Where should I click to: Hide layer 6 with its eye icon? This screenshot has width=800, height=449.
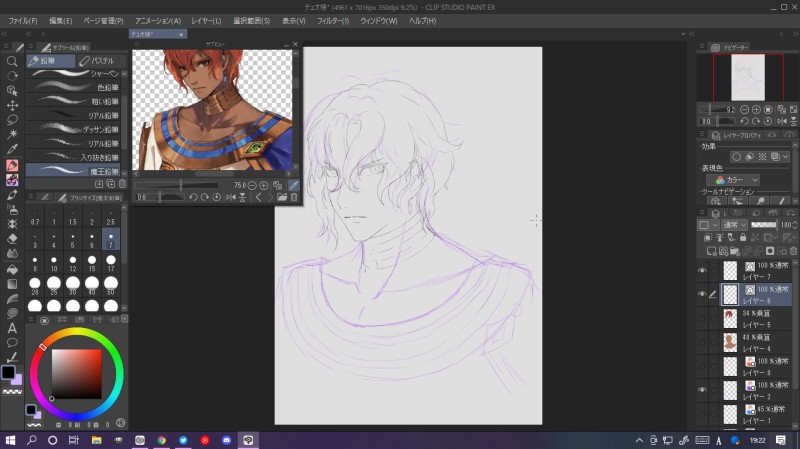[702, 294]
